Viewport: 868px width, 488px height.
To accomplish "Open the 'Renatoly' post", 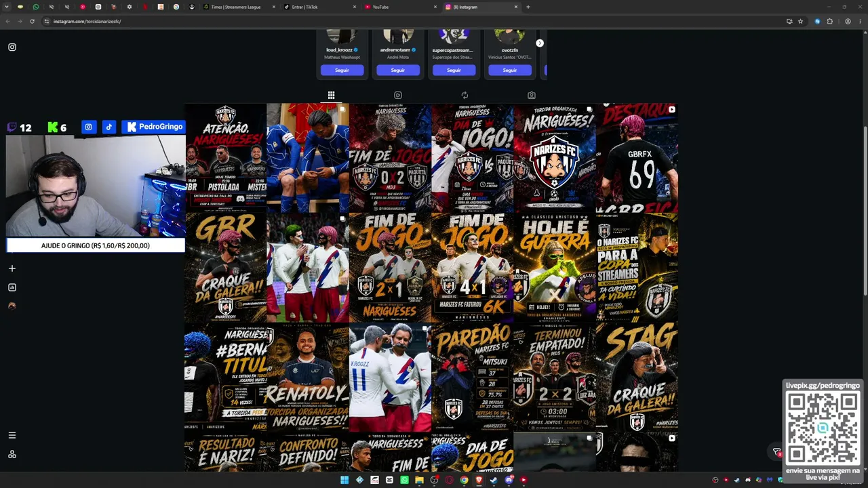I will 307,378.
